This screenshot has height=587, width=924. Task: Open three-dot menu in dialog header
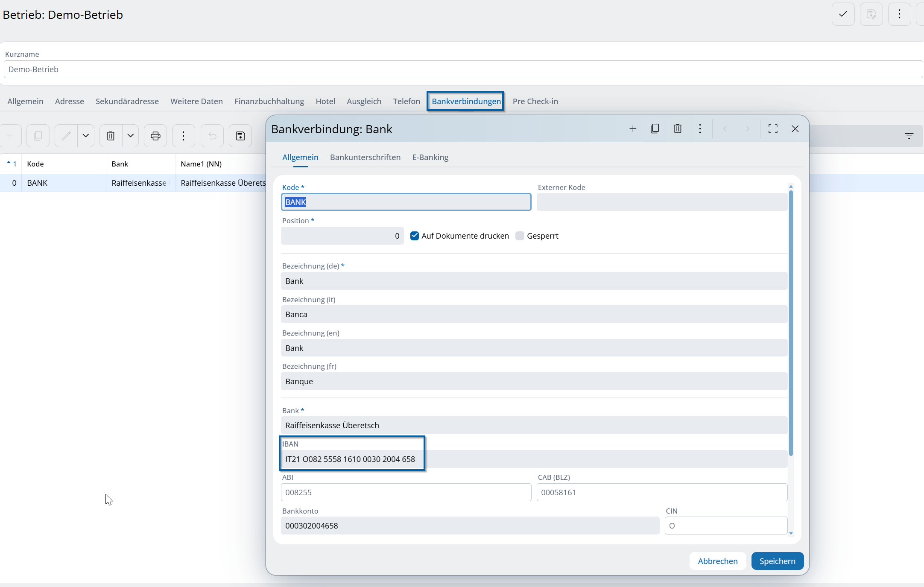pos(700,128)
